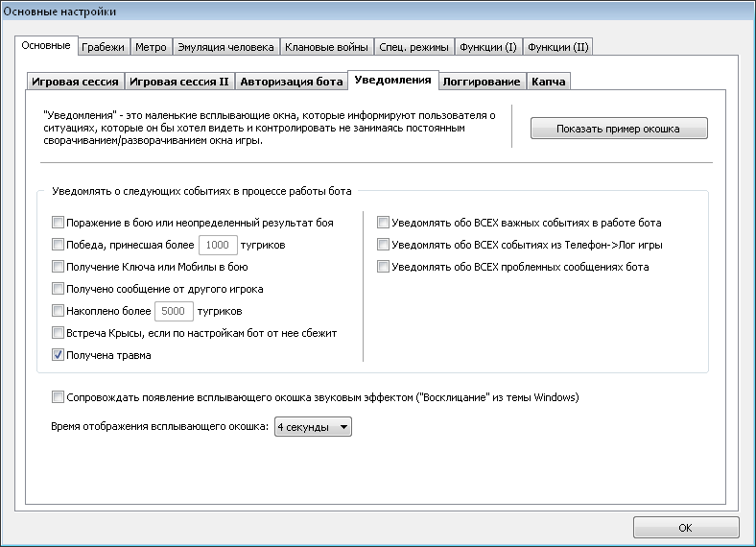Open the 4 секунды display time dropdown
The height and width of the screenshot is (547, 756).
(313, 427)
